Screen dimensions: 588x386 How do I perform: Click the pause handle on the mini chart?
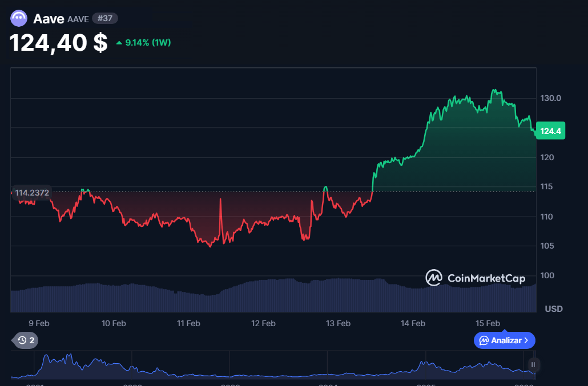[532, 364]
